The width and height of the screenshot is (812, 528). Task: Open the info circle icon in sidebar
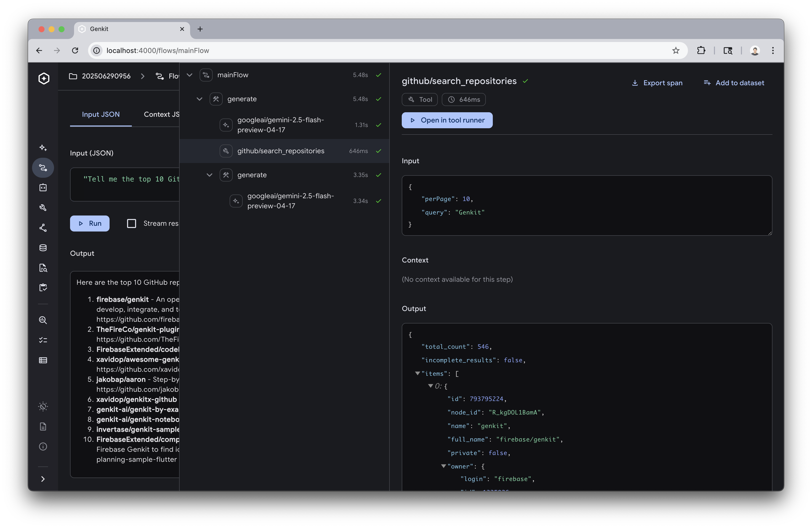(43, 446)
